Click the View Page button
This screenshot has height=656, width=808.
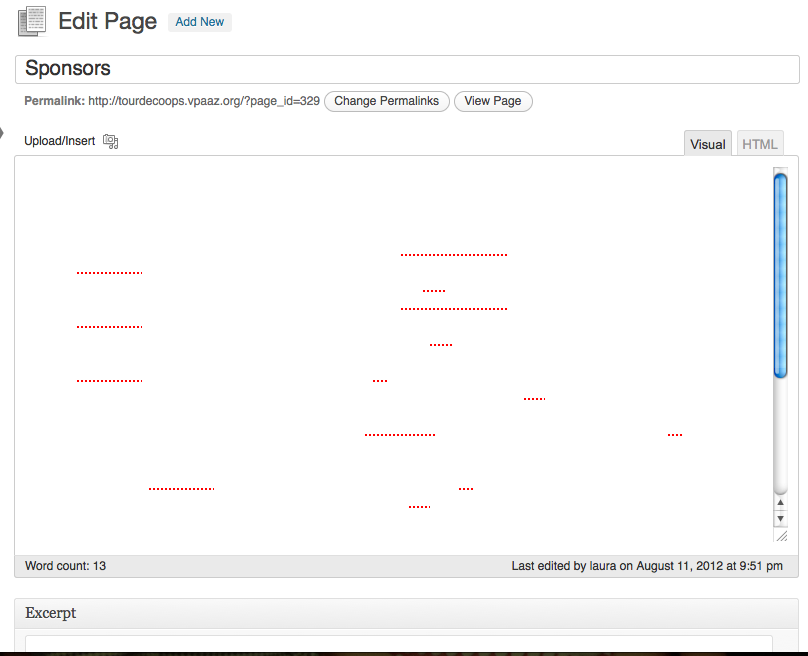click(x=493, y=101)
